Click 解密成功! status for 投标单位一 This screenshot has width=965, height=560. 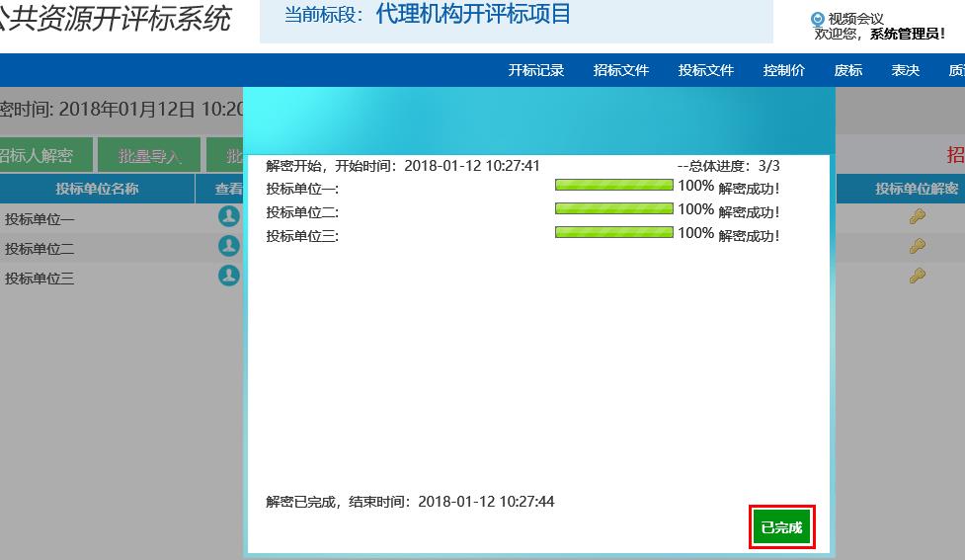749,189
